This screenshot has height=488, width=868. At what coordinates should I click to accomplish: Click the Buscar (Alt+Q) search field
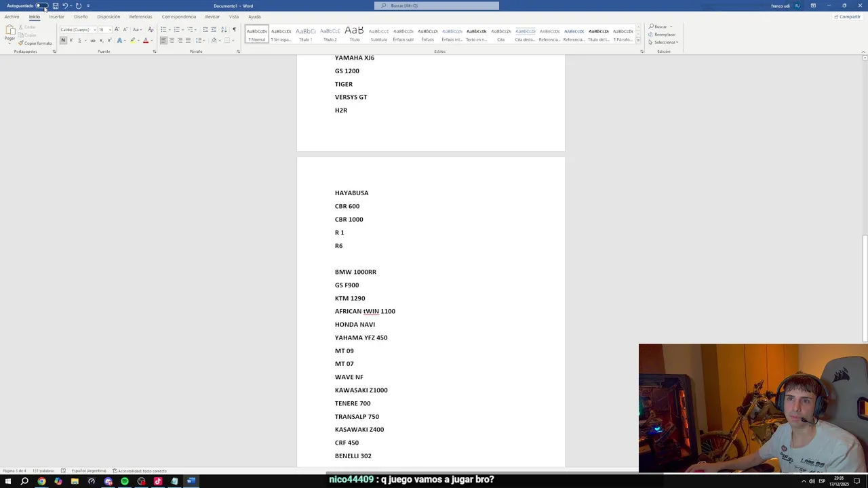(437, 5)
